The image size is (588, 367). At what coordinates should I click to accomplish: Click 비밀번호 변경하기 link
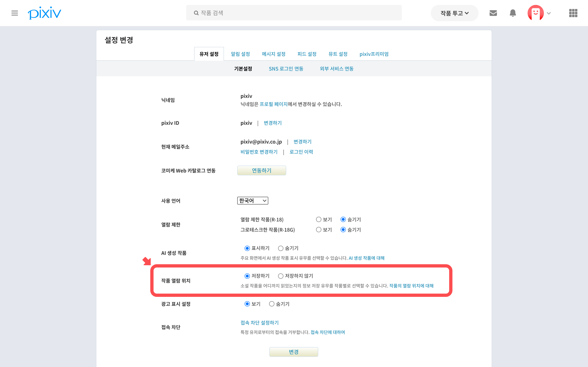tap(259, 152)
